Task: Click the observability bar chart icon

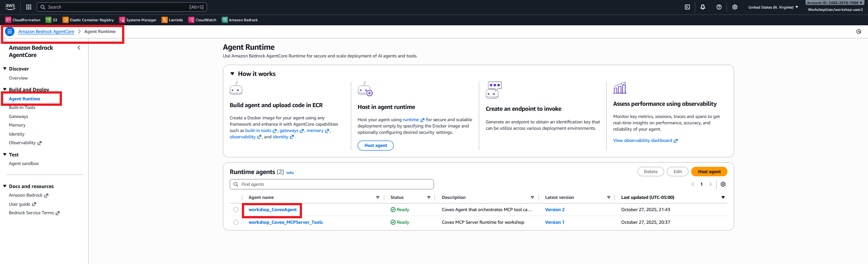Action: pos(620,88)
